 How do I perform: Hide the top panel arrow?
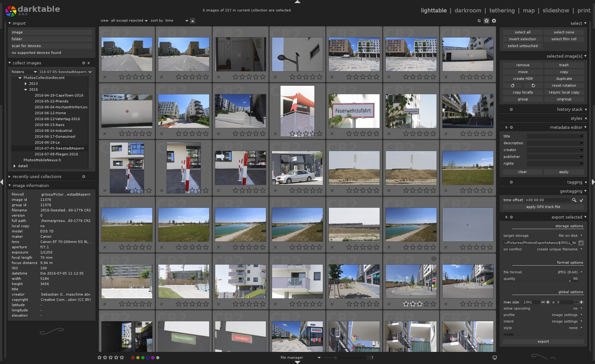coord(297,2)
